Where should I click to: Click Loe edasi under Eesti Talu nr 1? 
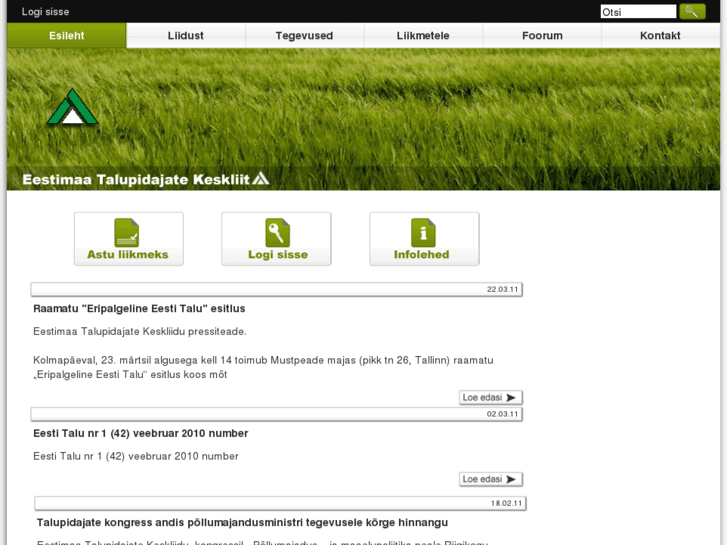point(491,479)
